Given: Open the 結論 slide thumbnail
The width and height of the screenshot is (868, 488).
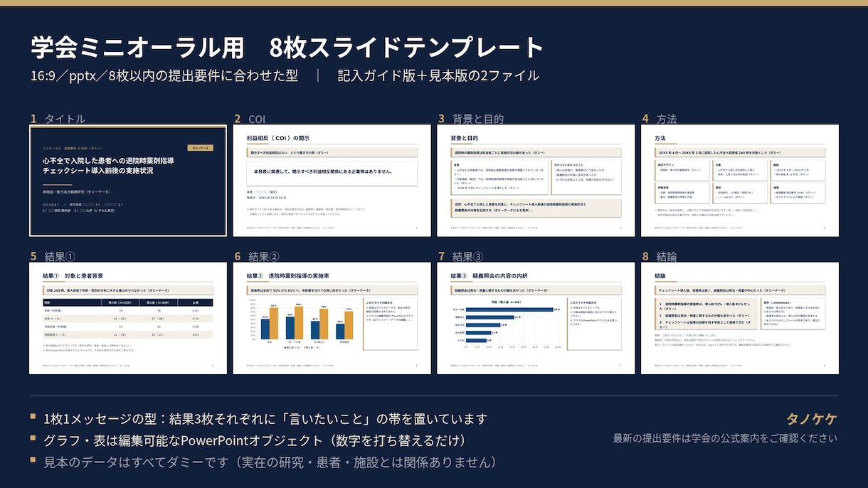Looking at the screenshot, I should coord(740,318).
